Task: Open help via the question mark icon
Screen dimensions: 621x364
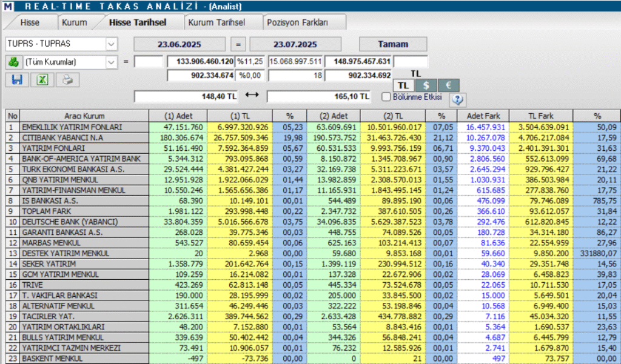Action: [x=457, y=99]
